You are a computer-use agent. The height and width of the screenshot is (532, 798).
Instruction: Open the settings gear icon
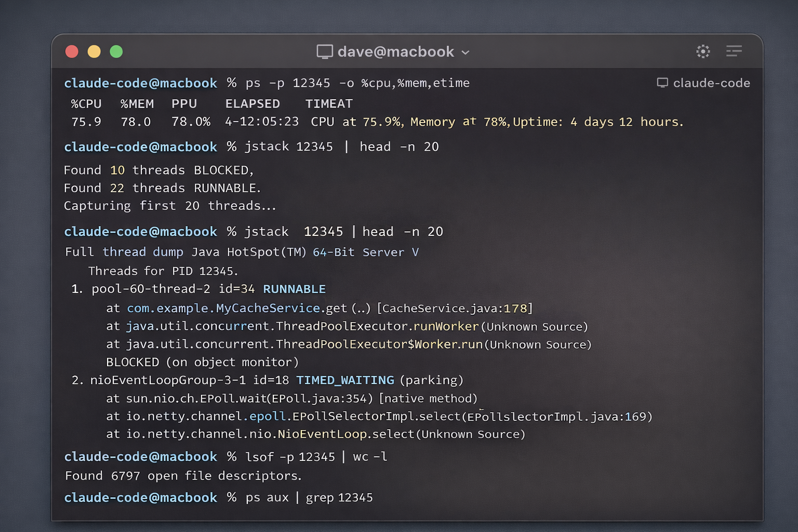coord(703,51)
